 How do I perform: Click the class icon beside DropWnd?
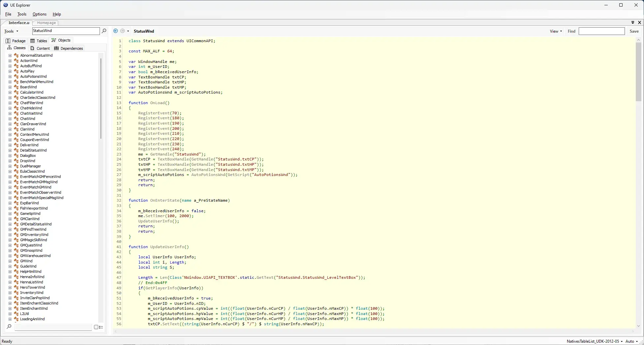coord(16,161)
